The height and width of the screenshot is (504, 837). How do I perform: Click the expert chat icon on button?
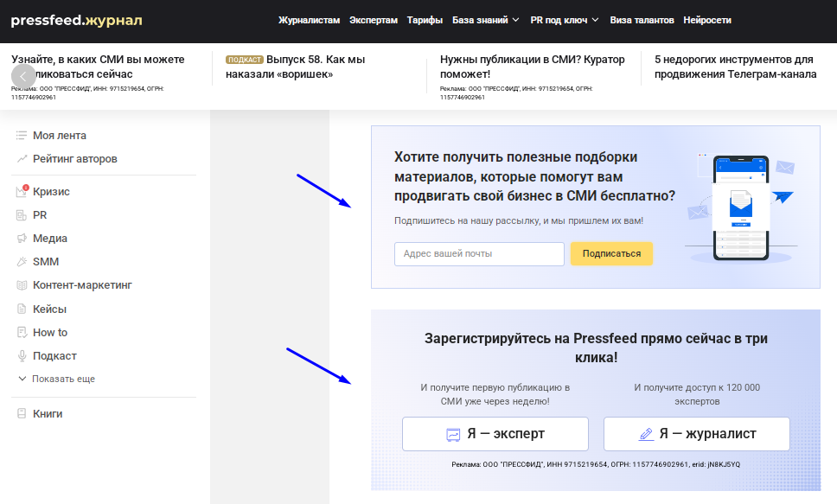click(453, 434)
